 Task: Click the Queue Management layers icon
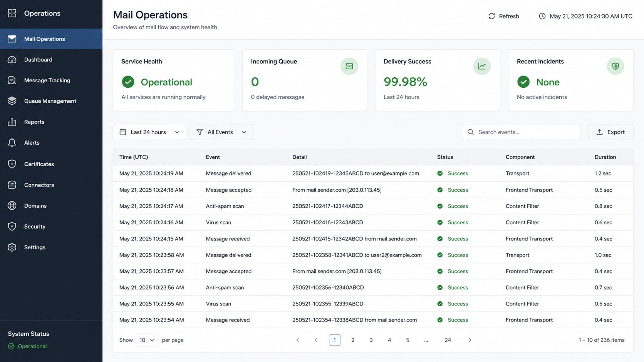click(12, 101)
